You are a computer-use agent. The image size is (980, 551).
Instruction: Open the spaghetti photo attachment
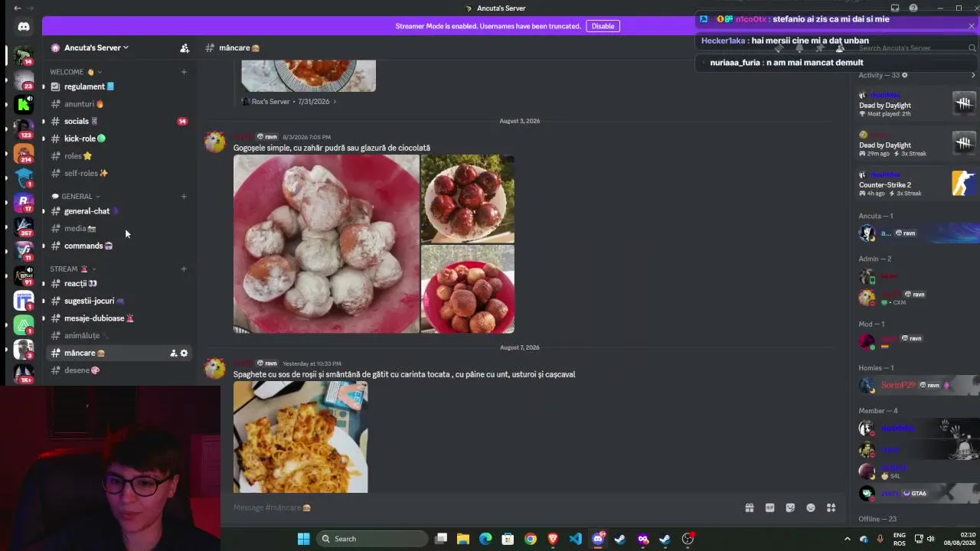[300, 437]
